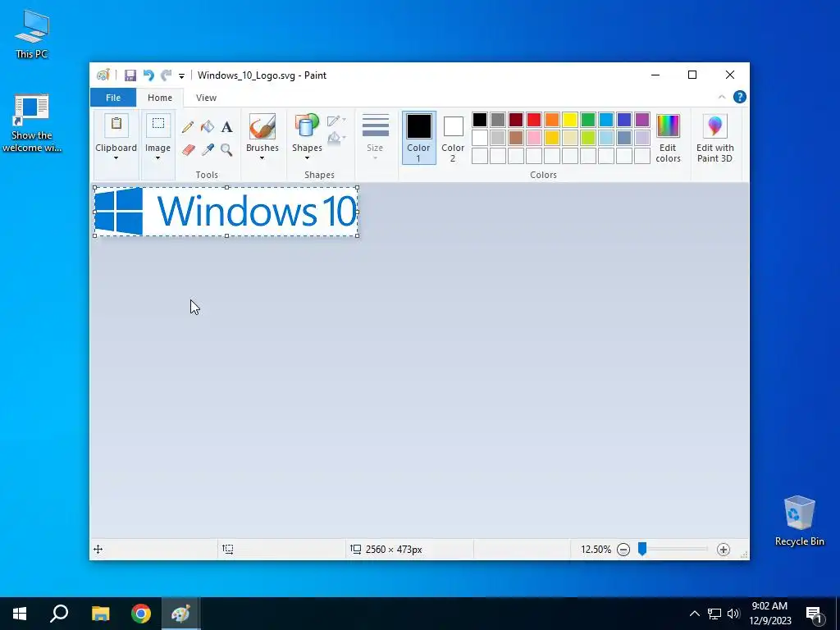Open the File menu tab
The image size is (840, 630).
pyautogui.click(x=113, y=98)
